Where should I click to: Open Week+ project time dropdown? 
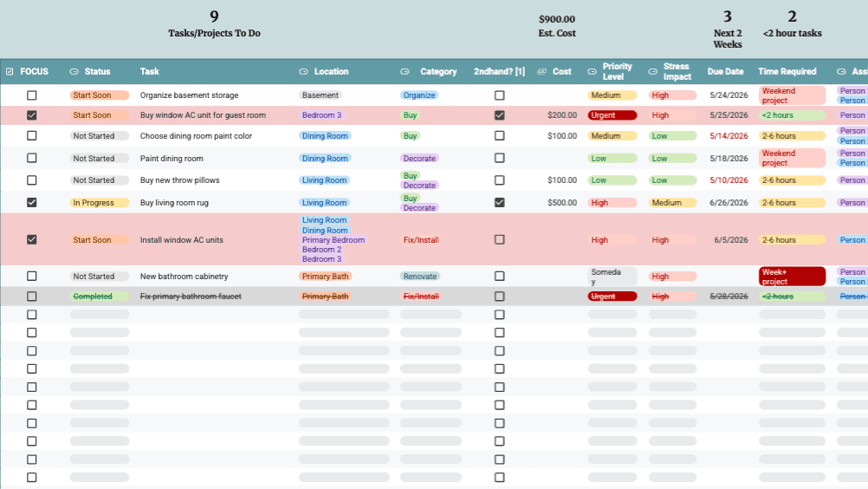792,277
